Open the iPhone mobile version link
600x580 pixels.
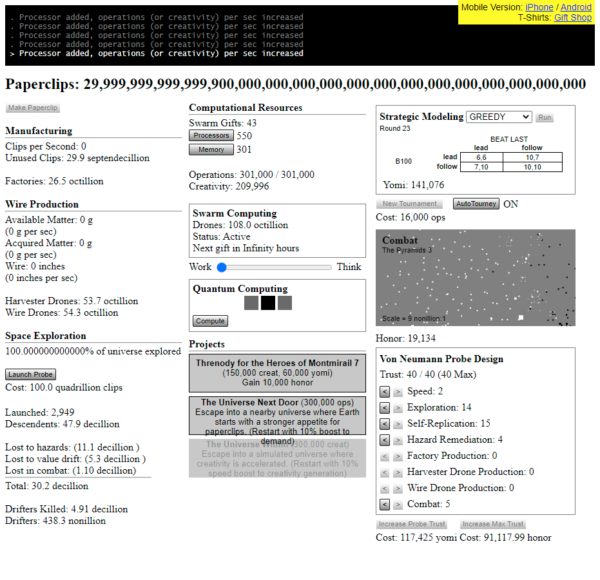coord(539,7)
